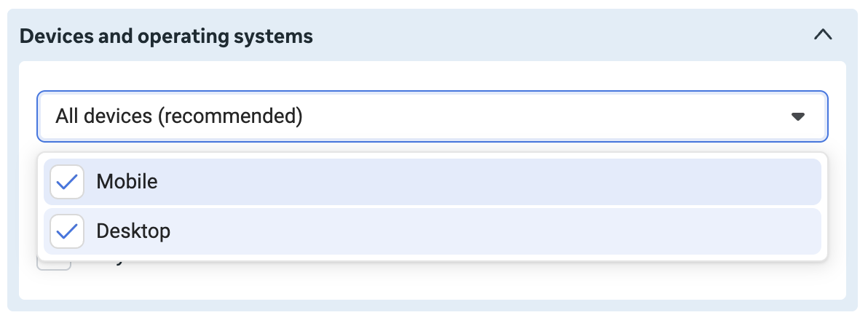Collapse the Devices and operating systems section

(x=823, y=35)
